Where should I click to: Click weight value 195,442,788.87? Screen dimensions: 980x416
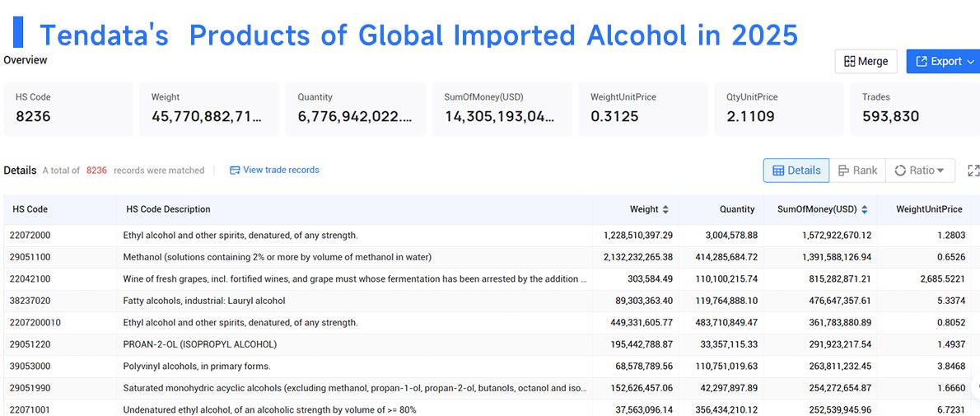click(x=642, y=344)
